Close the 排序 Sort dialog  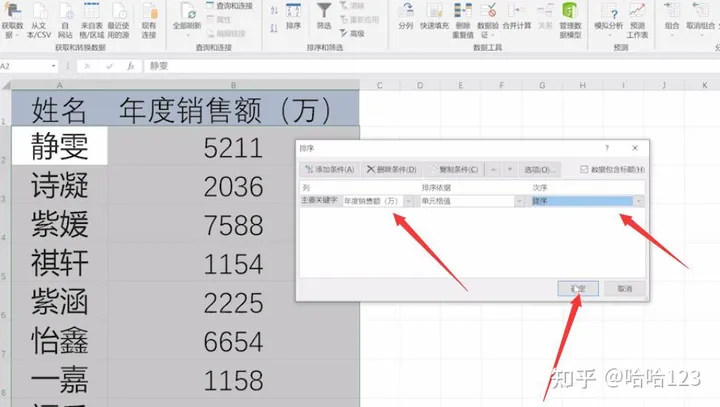(x=635, y=148)
